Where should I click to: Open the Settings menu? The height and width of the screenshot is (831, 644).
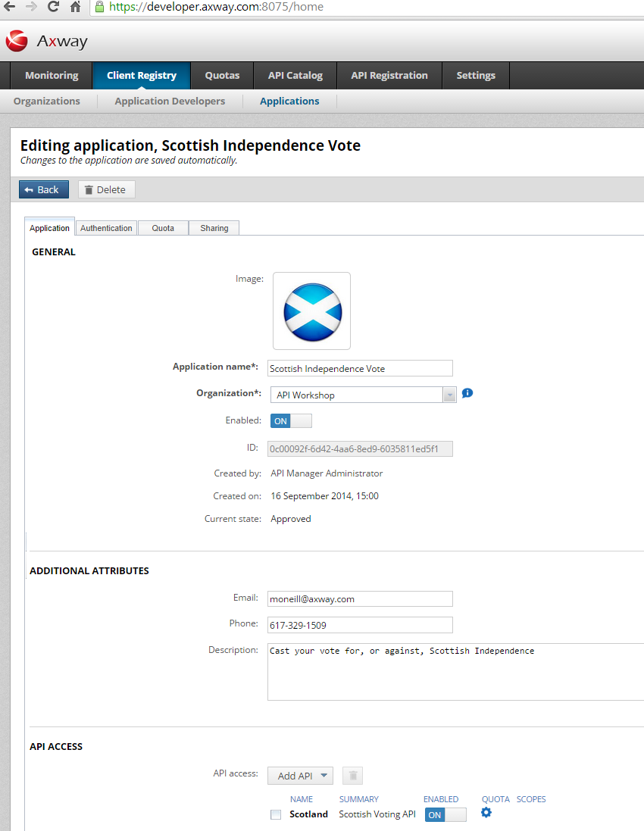[476, 75]
